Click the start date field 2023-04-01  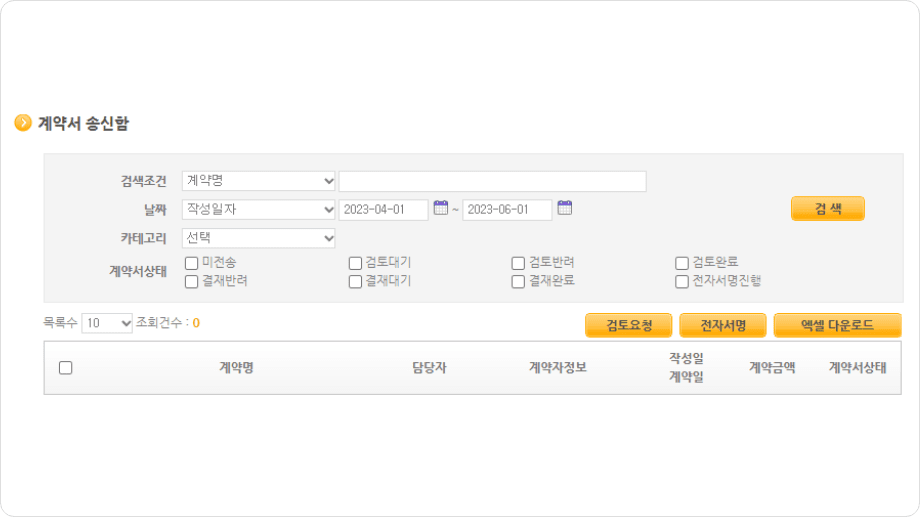click(384, 210)
